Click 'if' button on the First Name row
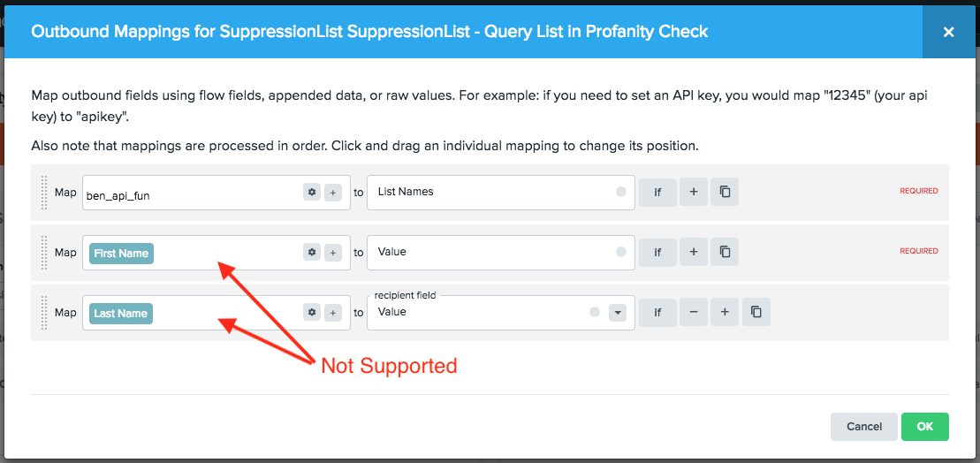Screen dimensions: 980x463 click(657, 252)
